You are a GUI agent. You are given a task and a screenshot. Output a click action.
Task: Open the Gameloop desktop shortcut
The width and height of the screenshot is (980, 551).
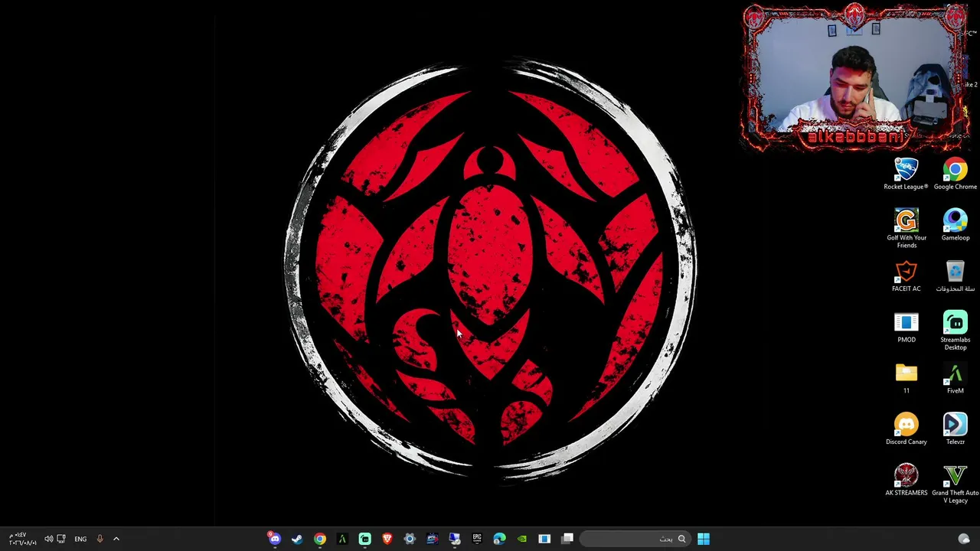coord(955,226)
